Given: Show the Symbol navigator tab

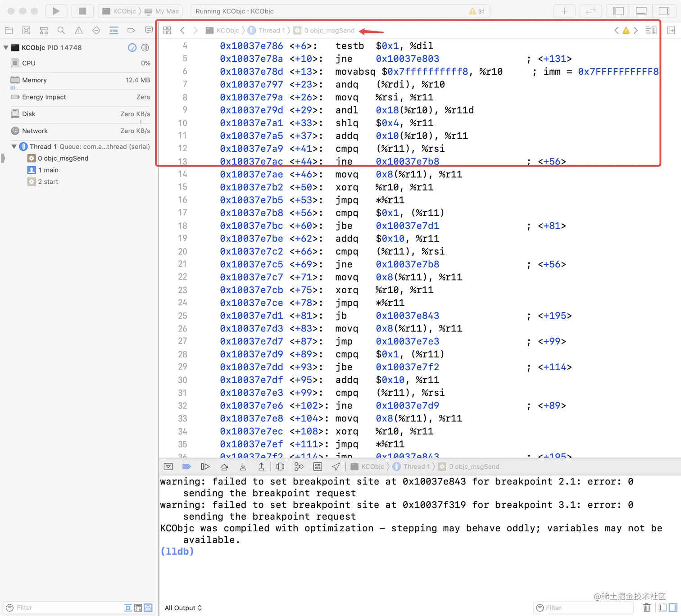Looking at the screenshot, I should (x=44, y=31).
